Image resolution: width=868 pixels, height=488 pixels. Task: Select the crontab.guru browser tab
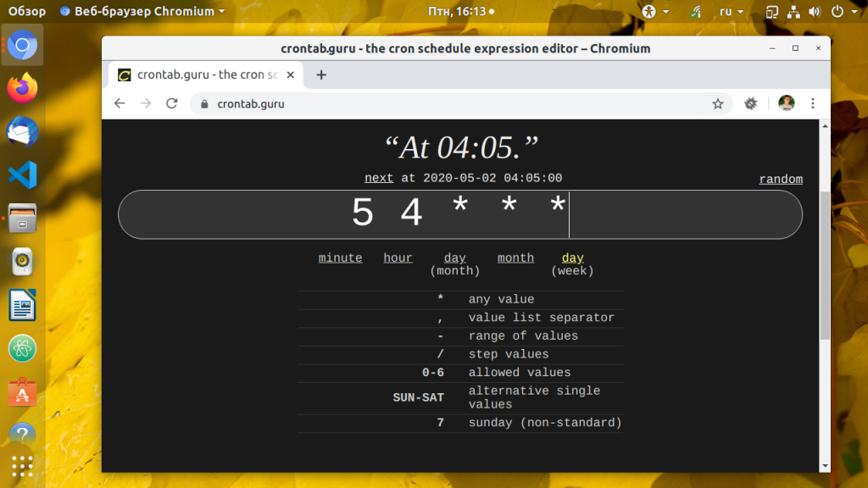pos(203,75)
